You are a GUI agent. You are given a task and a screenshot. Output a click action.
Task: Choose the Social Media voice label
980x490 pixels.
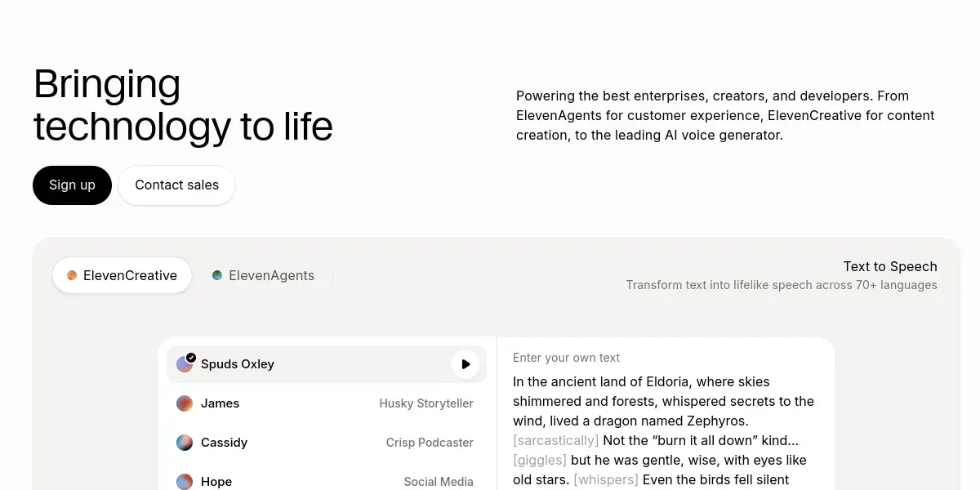click(x=439, y=482)
